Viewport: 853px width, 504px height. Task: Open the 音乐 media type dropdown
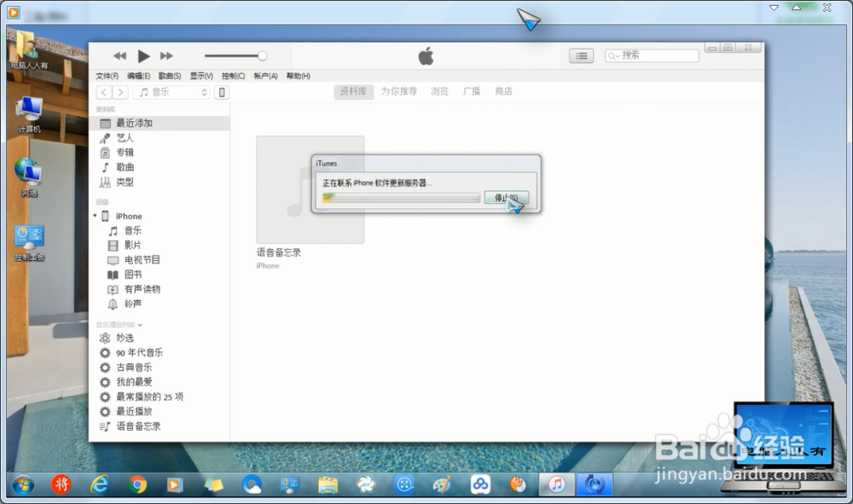171,92
